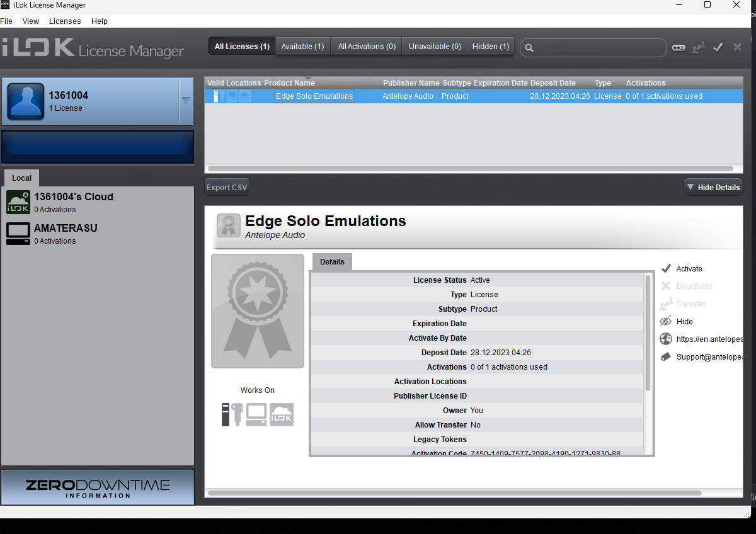756x534 pixels.
Task: Switch to the Unavailable (0) tab
Action: point(435,47)
